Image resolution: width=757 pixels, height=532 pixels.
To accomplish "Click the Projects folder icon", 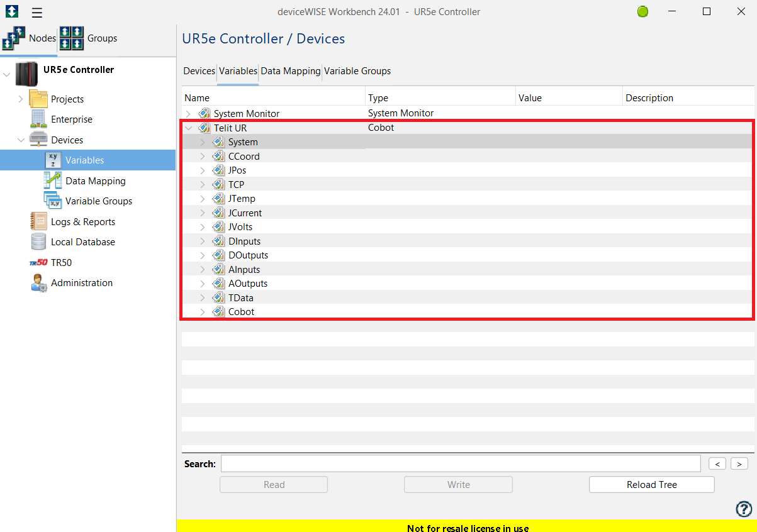I will (x=38, y=99).
